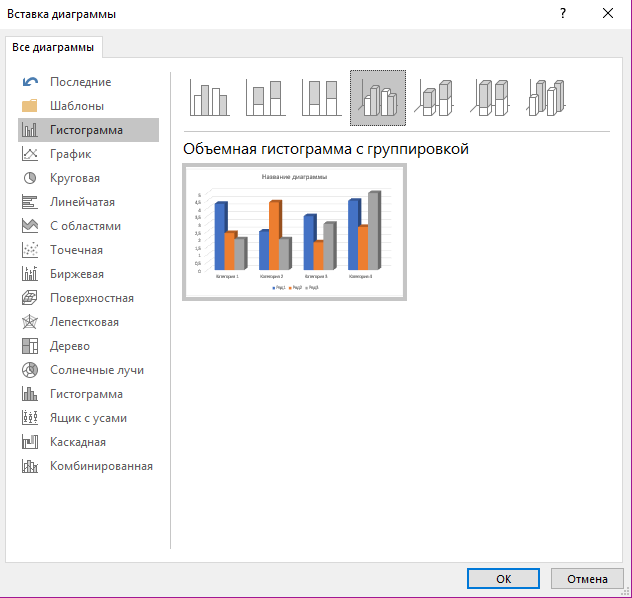Select the Круговая pie chart category

pyautogui.click(x=89, y=178)
